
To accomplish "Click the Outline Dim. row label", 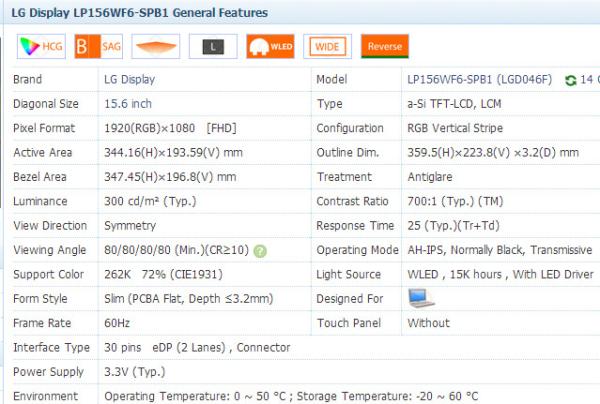I will (x=348, y=153).
